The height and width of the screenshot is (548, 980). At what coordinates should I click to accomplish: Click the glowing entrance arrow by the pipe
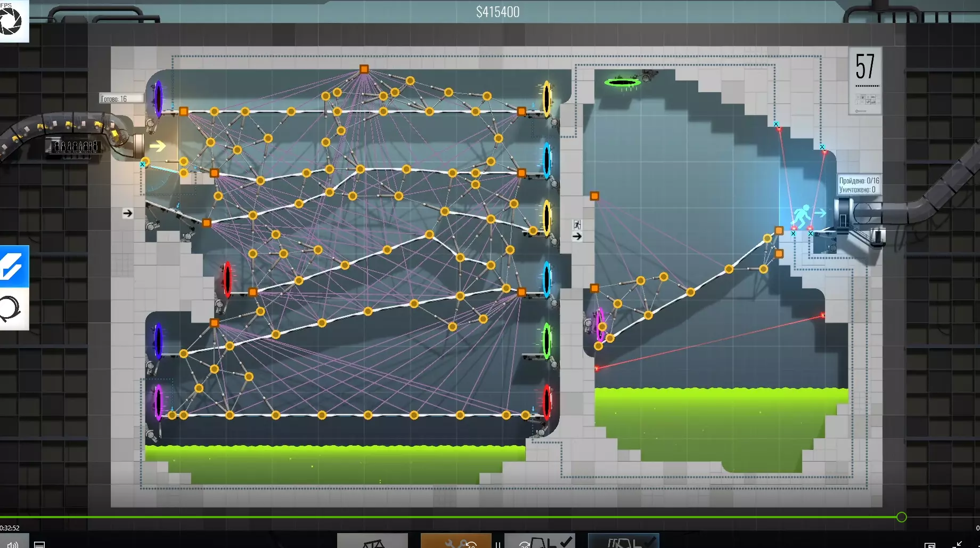click(158, 146)
